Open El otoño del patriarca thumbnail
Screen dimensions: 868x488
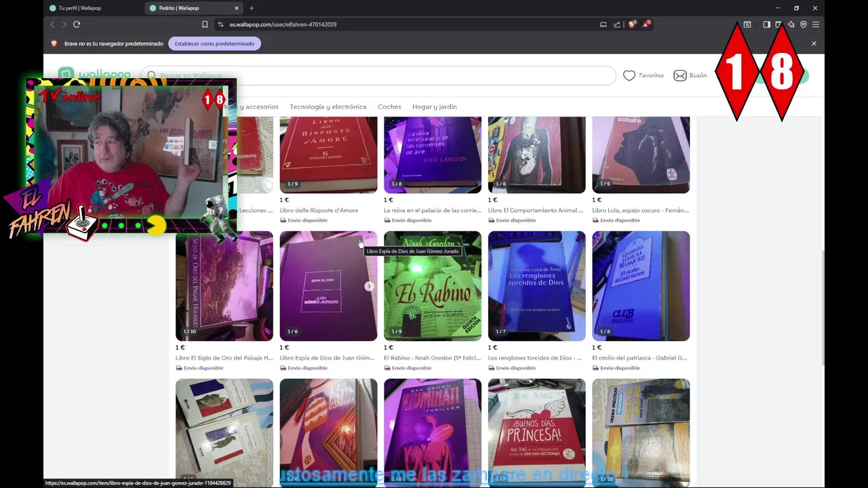click(x=641, y=286)
